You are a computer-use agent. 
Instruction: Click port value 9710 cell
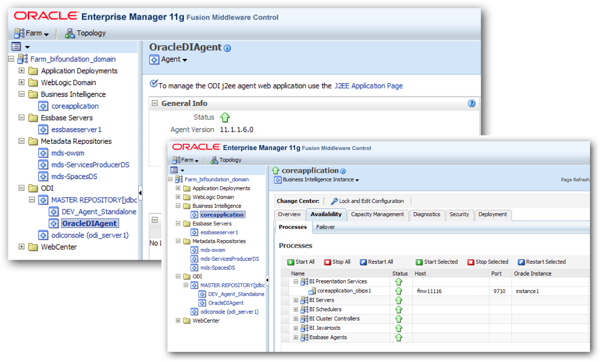click(499, 291)
